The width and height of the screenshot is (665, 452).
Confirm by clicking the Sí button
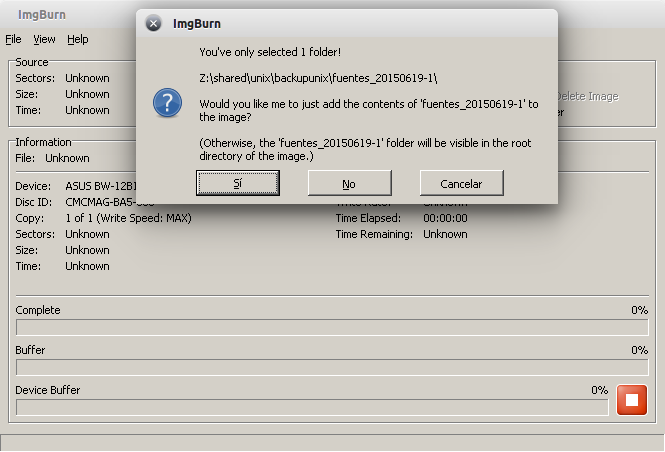[x=238, y=184]
